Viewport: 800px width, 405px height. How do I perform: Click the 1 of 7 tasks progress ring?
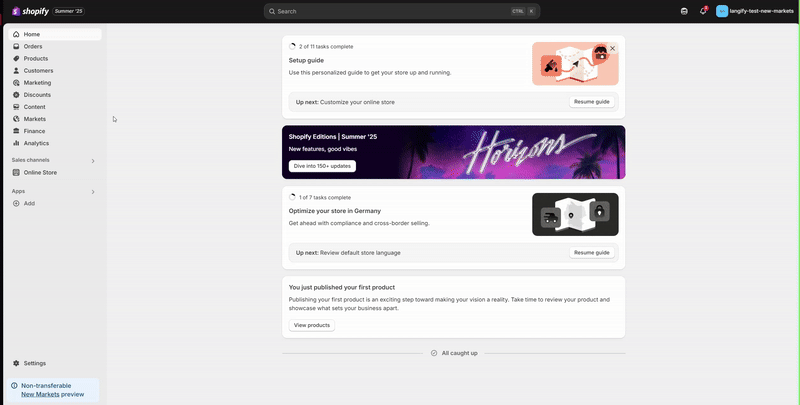[x=292, y=197]
